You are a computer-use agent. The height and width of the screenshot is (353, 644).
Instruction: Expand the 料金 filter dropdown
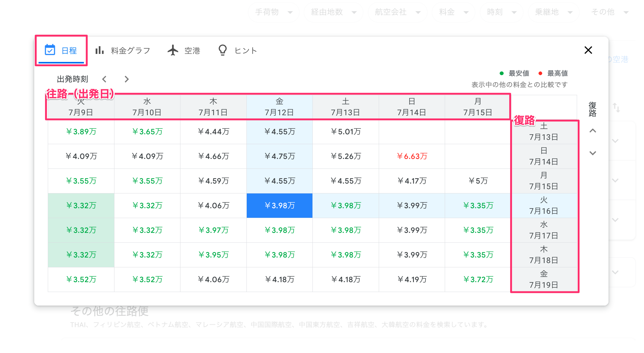coord(453,12)
